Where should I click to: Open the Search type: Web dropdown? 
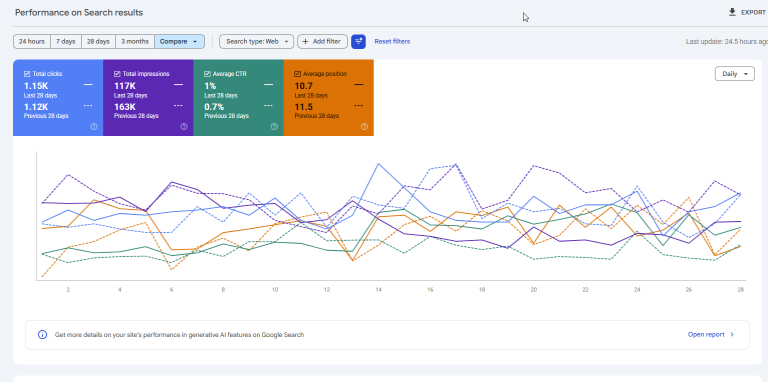(x=256, y=42)
